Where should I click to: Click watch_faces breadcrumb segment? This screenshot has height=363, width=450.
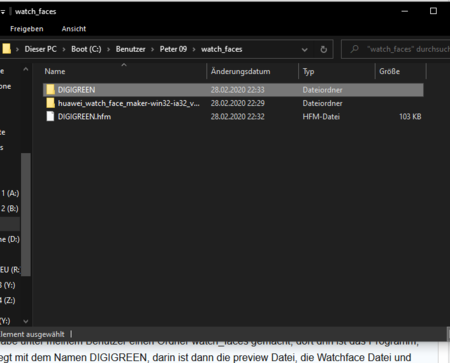[221, 49]
